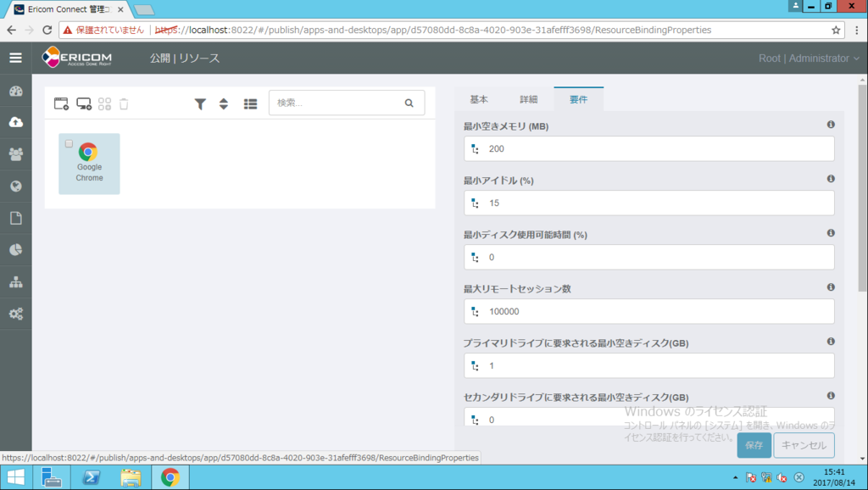Open the filter funnel icon in the toolbar

pos(200,103)
